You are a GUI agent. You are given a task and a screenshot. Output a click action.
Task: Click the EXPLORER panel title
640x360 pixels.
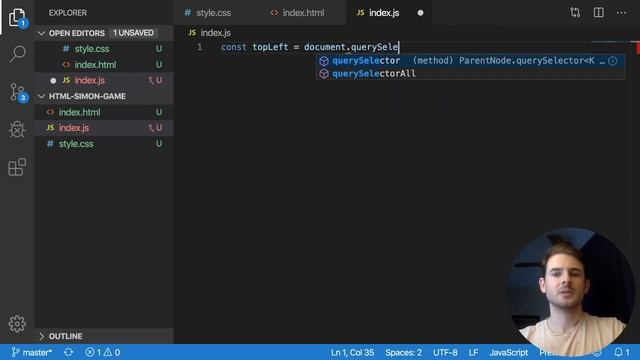tap(68, 13)
